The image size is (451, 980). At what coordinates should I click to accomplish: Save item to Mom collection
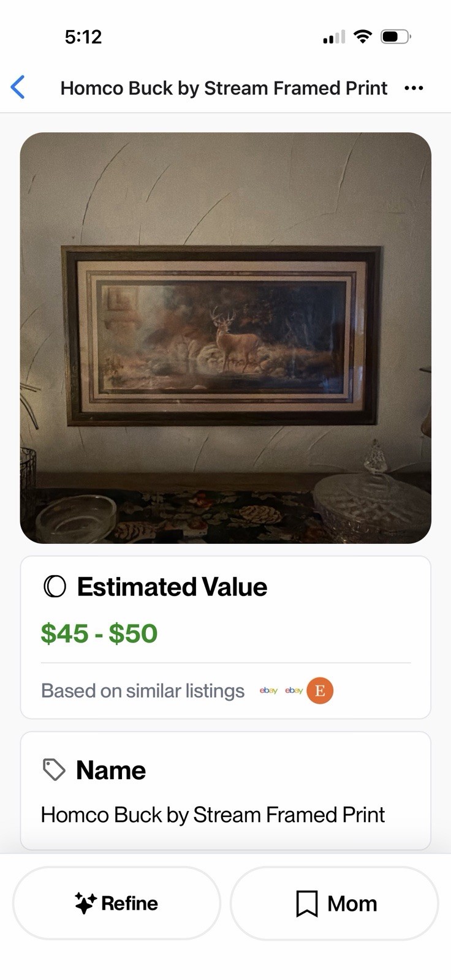pos(335,903)
